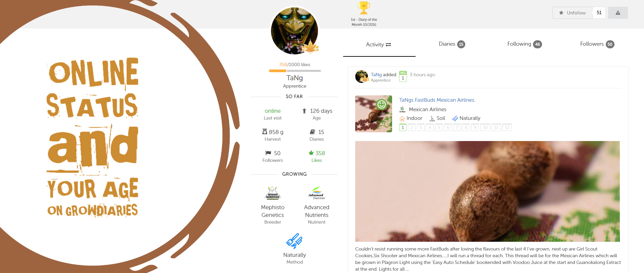
Task: Show the Following tab
Action: (x=525, y=44)
